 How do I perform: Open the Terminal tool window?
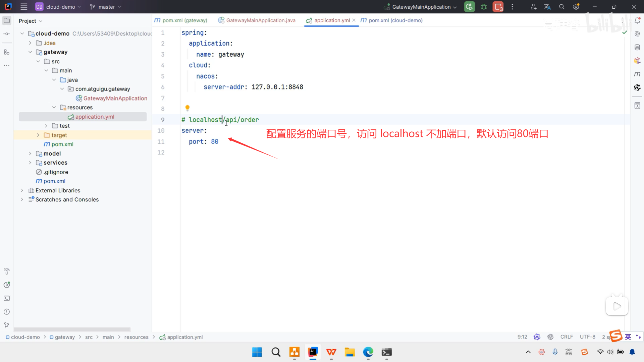[7, 298]
